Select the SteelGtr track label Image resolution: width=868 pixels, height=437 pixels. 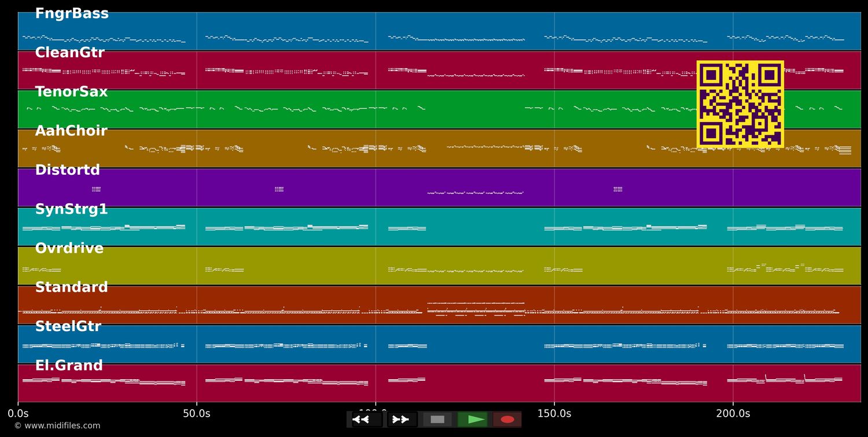(68, 327)
